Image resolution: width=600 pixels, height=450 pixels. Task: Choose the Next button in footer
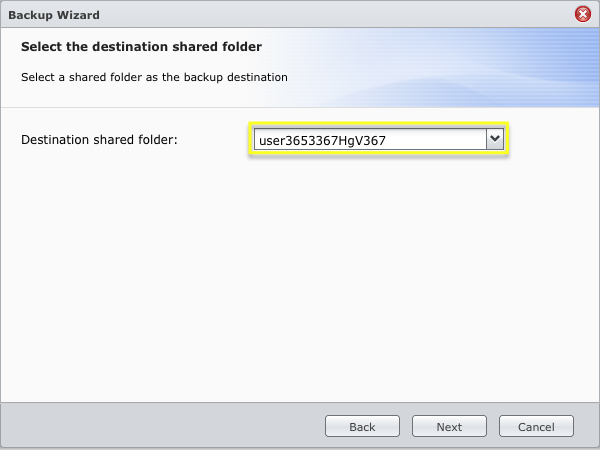point(449,426)
